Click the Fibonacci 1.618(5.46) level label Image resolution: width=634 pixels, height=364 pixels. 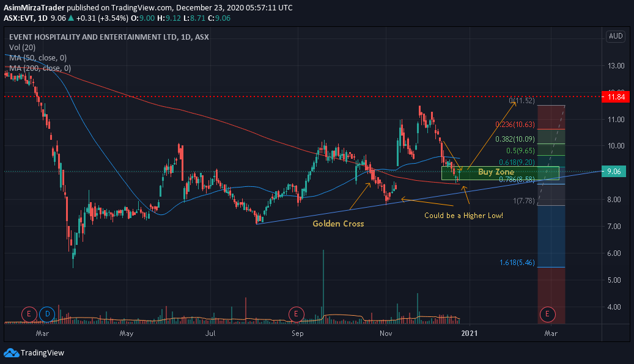tap(517, 263)
